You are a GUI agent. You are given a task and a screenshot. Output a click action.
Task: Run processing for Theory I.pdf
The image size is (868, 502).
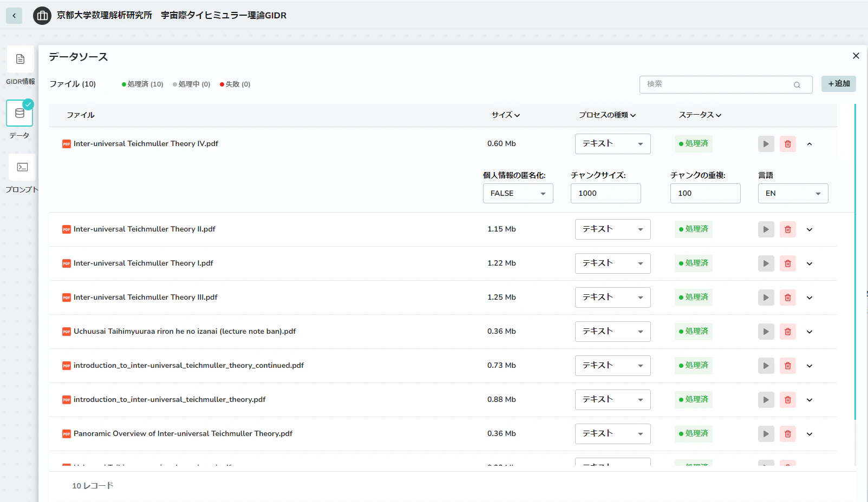click(766, 263)
